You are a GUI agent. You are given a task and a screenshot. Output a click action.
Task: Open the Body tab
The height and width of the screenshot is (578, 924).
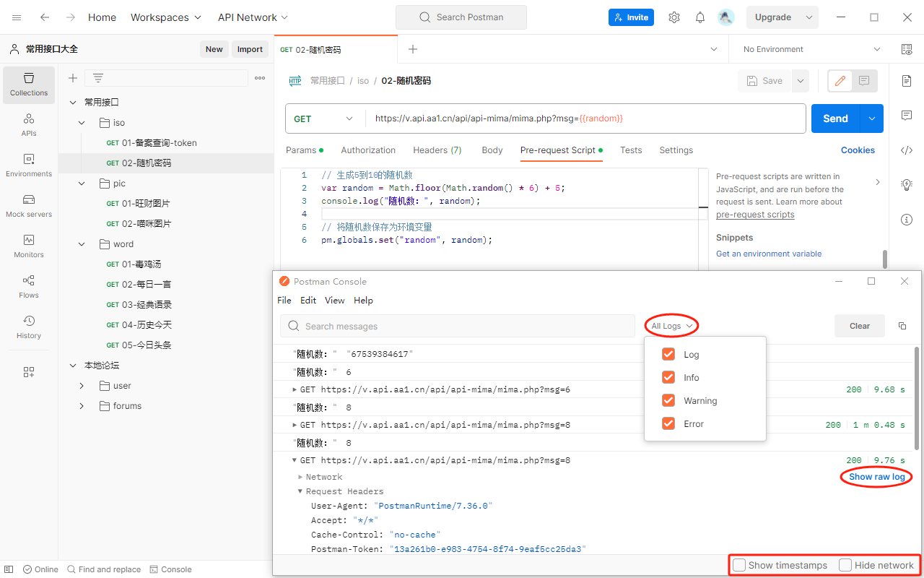(x=492, y=150)
